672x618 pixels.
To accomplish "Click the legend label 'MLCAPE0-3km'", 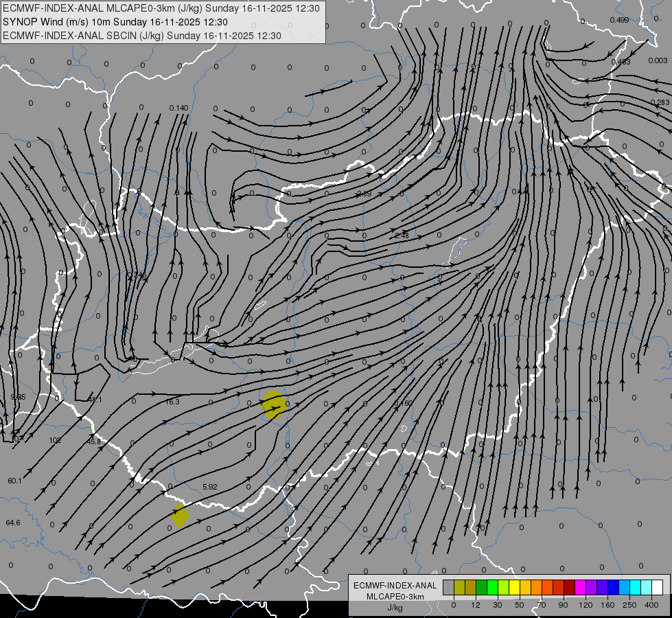I will (395, 597).
